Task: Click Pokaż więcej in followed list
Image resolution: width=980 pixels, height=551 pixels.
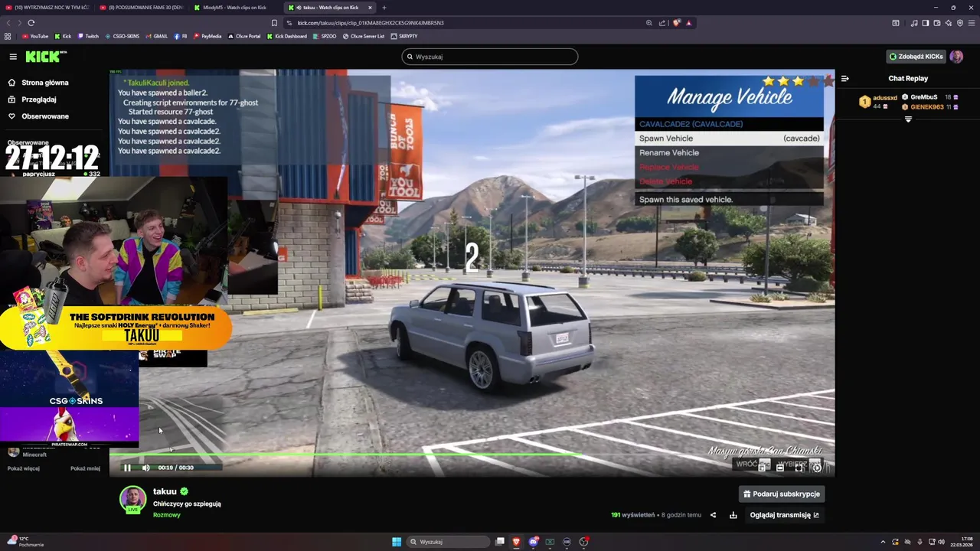Action: pyautogui.click(x=23, y=468)
